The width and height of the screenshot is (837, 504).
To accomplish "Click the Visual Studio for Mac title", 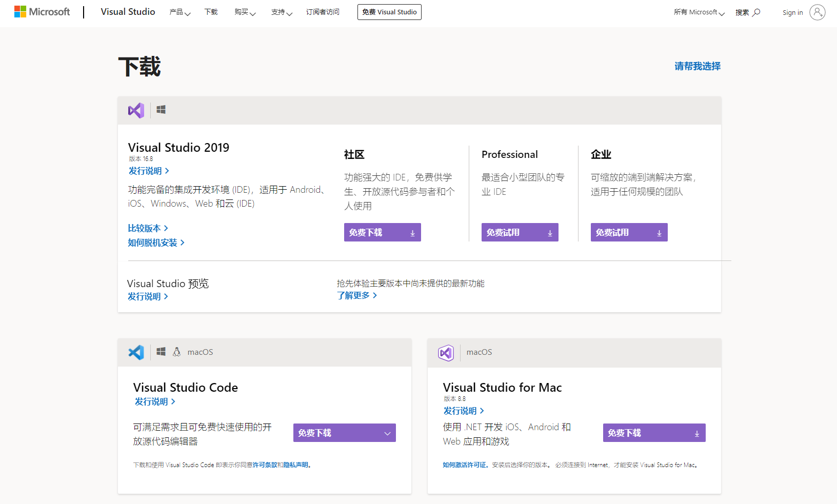I will tap(503, 388).
